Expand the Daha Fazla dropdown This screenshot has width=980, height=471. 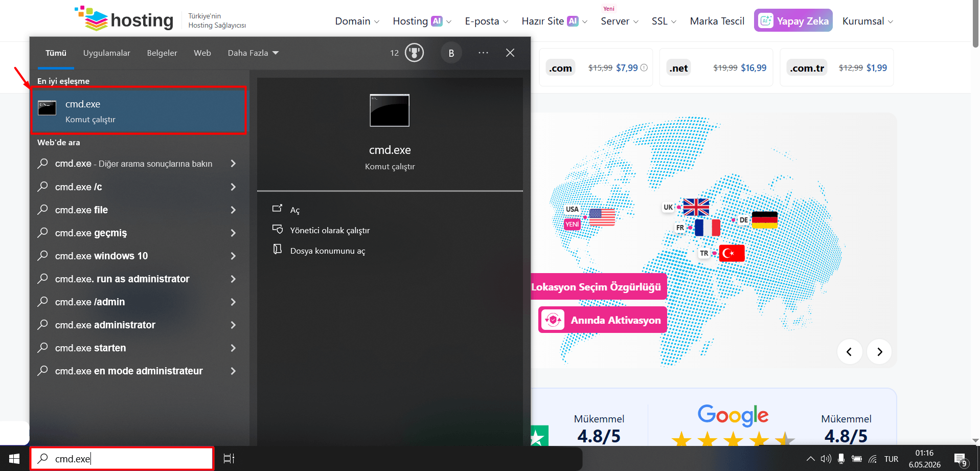pos(253,53)
